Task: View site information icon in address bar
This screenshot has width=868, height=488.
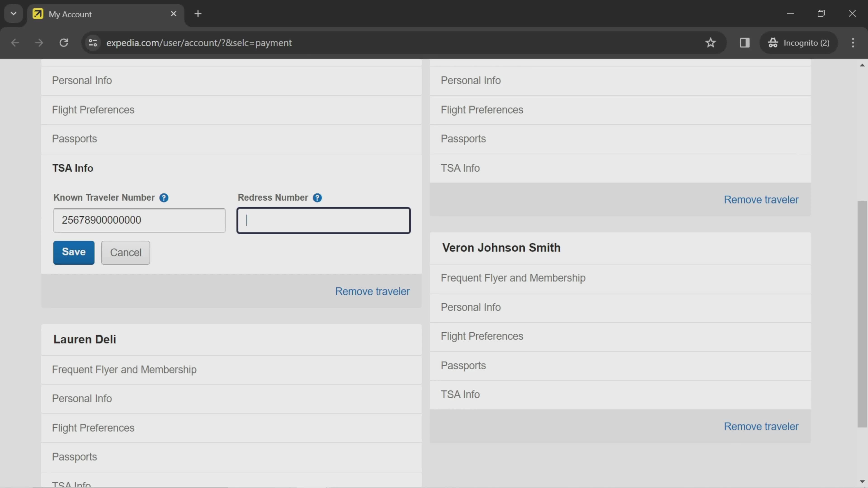Action: point(93,43)
